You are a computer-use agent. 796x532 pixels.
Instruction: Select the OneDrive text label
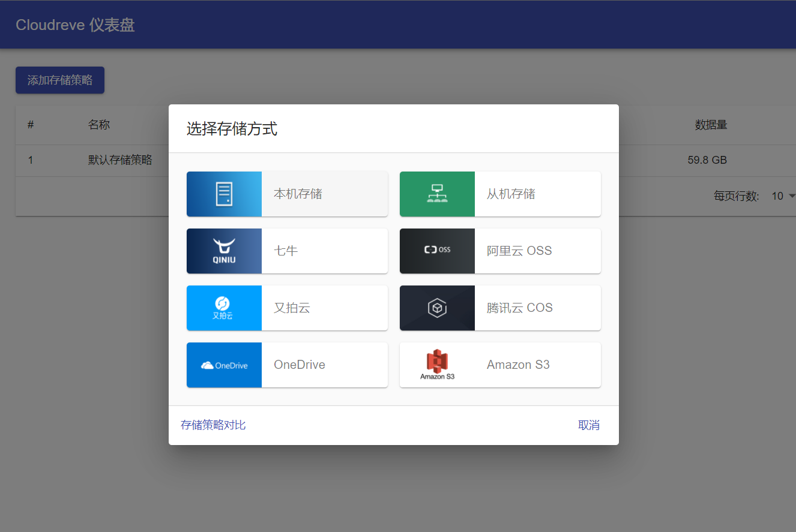pos(300,365)
